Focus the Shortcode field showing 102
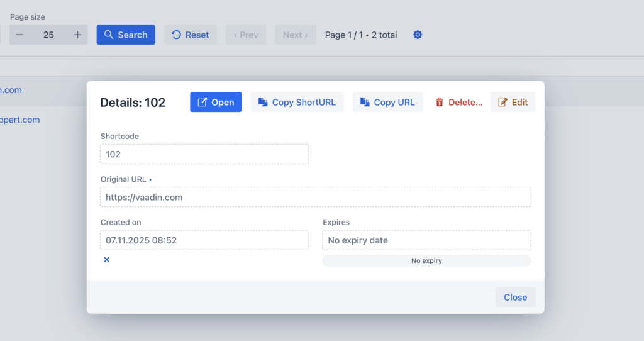The width and height of the screenshot is (644, 341). click(x=204, y=154)
